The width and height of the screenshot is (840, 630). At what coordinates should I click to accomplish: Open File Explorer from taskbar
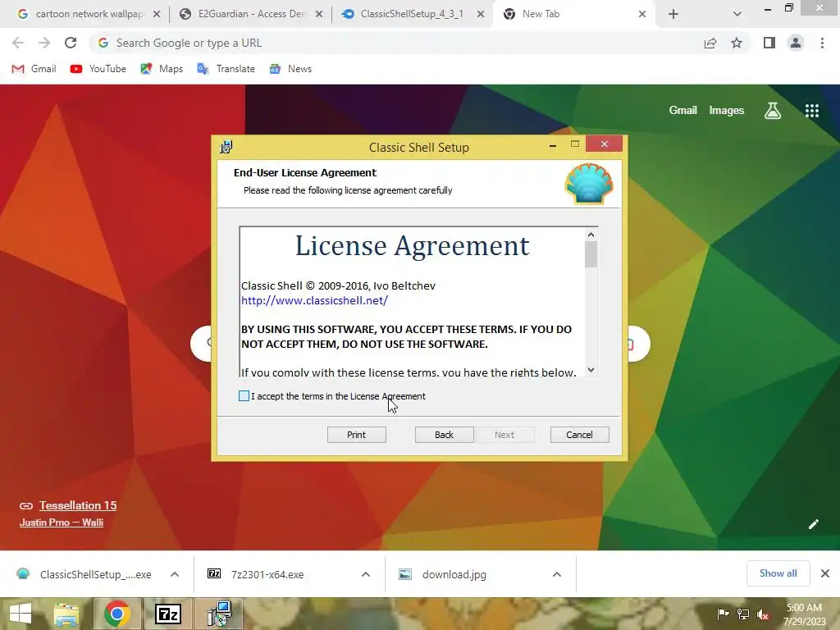[x=66, y=614]
